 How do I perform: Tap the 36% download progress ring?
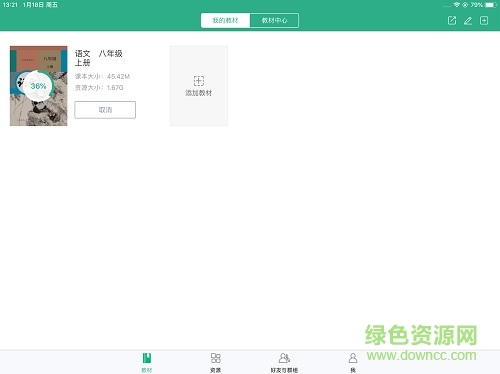pyautogui.click(x=38, y=86)
